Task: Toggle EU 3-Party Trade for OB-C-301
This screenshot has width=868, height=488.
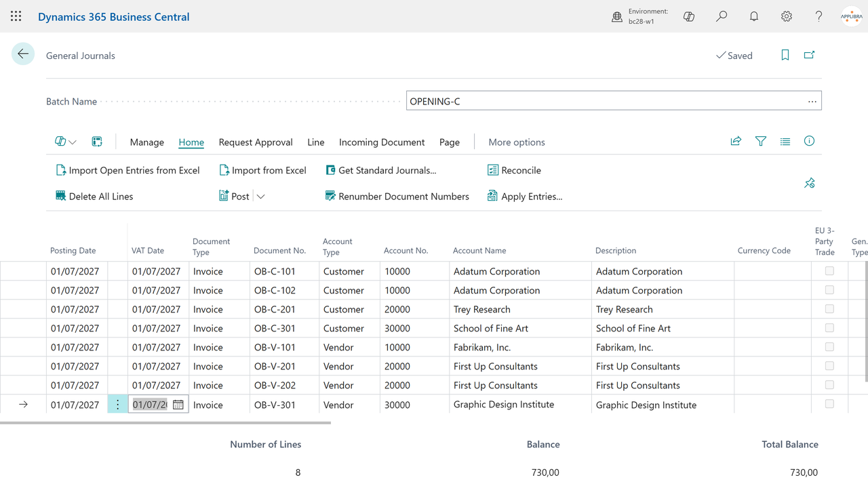Action: (829, 328)
